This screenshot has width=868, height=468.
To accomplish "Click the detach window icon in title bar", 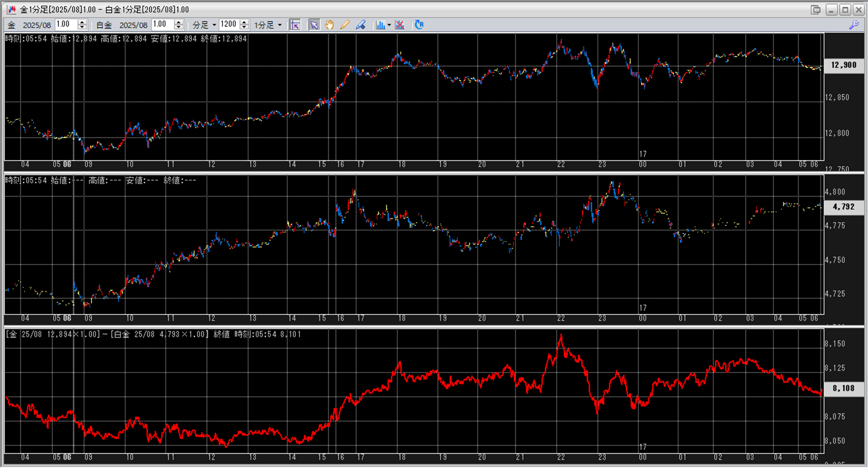I will point(815,9).
